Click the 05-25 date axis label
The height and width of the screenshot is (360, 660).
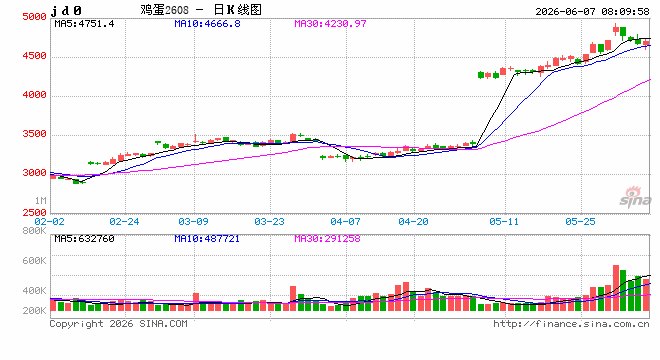tap(580, 221)
